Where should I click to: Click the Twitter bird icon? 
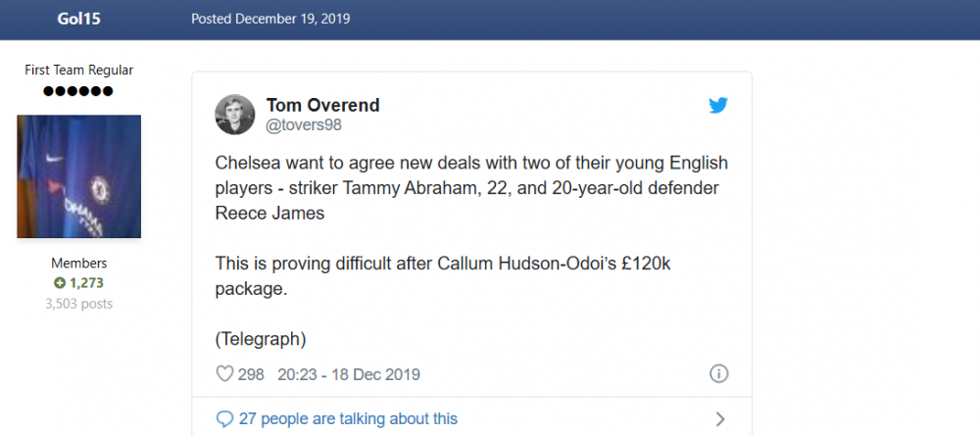718,106
